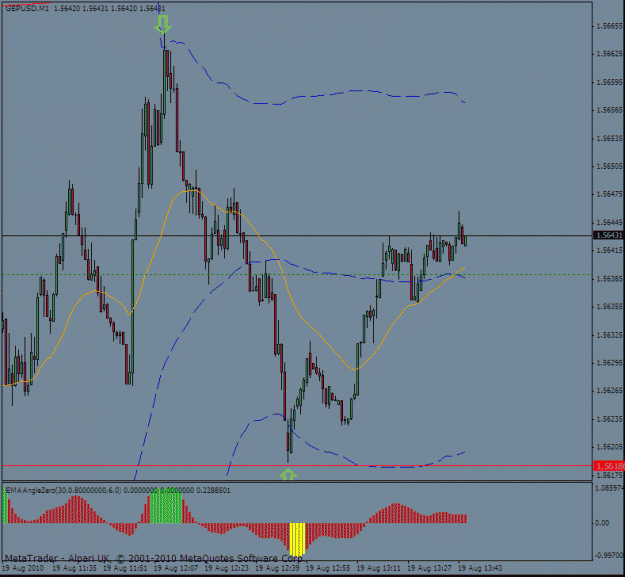
Task: Click the 1.56565 price axis label
Action: point(609,110)
